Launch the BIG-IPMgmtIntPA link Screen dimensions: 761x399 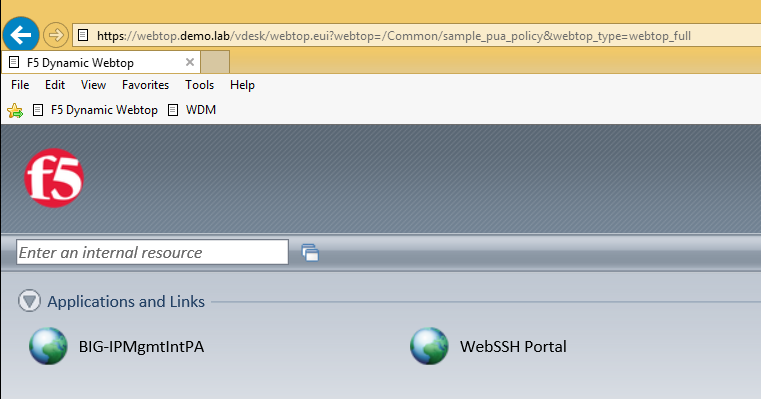point(141,347)
